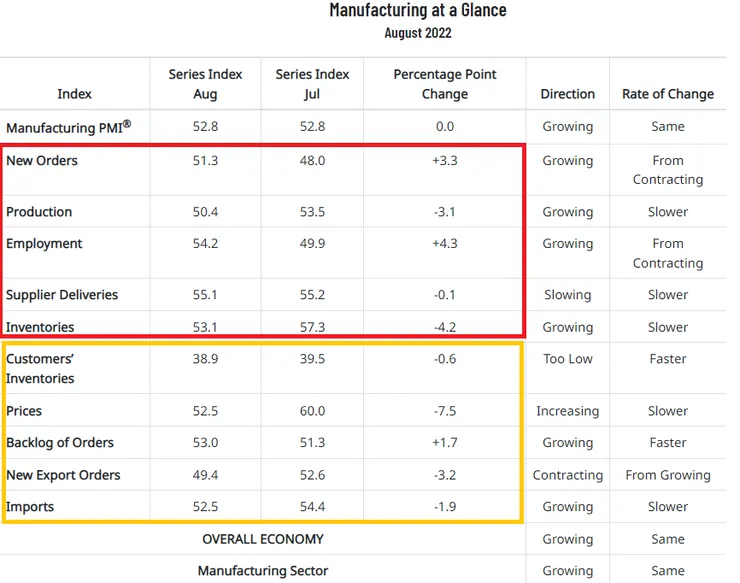Click the Imports row label
This screenshot has height=583, width=740.
point(30,507)
